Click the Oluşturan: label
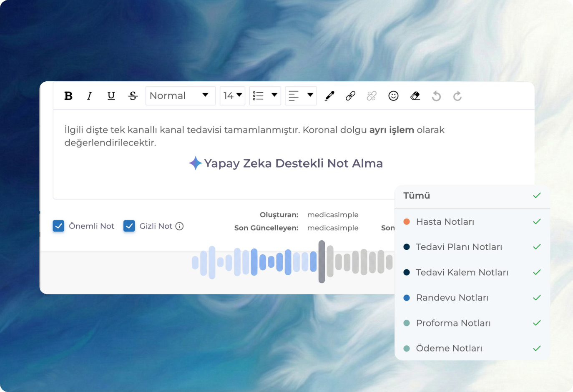573x392 pixels. pos(279,215)
